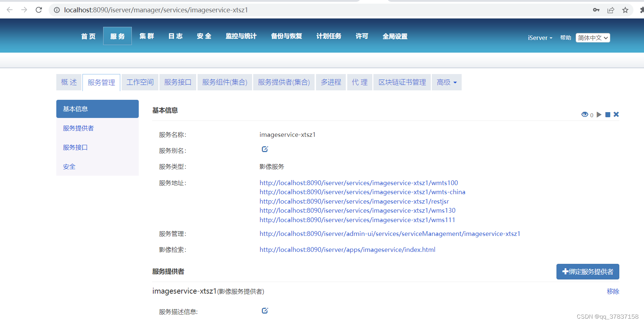Screen dimensions: 644x323
Task: Switch to the 服务管理 tab
Action: (101, 82)
